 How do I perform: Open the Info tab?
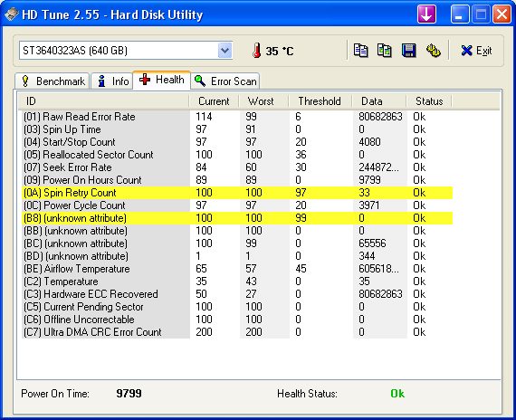[x=112, y=81]
